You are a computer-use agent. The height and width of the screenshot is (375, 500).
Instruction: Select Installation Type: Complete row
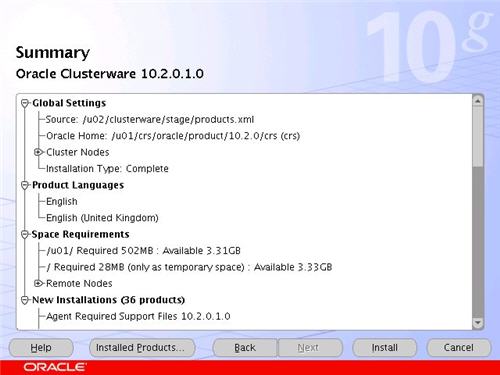click(x=107, y=169)
